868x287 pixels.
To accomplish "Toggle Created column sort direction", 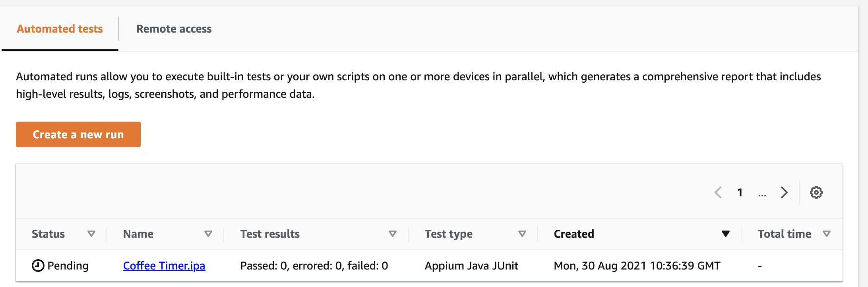I will [x=725, y=234].
